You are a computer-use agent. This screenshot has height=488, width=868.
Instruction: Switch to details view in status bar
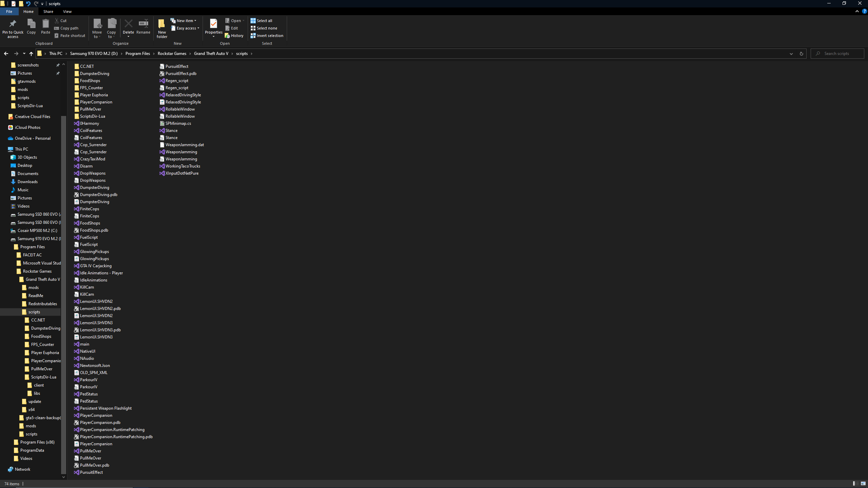click(x=855, y=484)
